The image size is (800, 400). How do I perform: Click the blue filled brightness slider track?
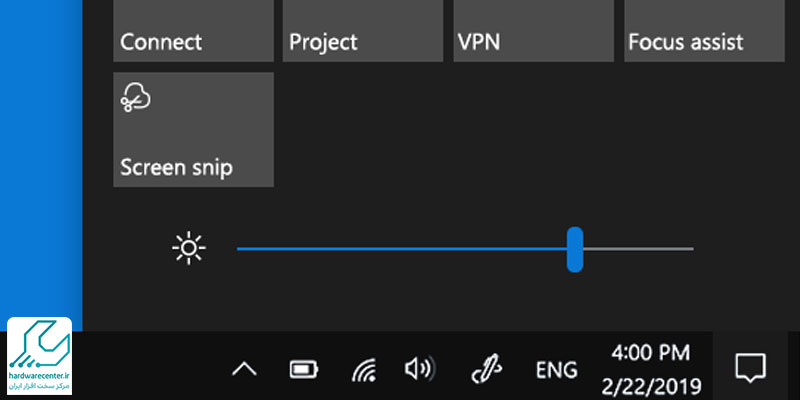pyautogui.click(x=402, y=249)
